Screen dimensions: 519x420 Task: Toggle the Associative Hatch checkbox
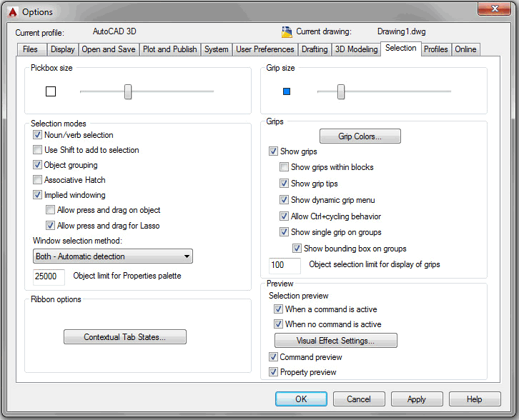38,180
